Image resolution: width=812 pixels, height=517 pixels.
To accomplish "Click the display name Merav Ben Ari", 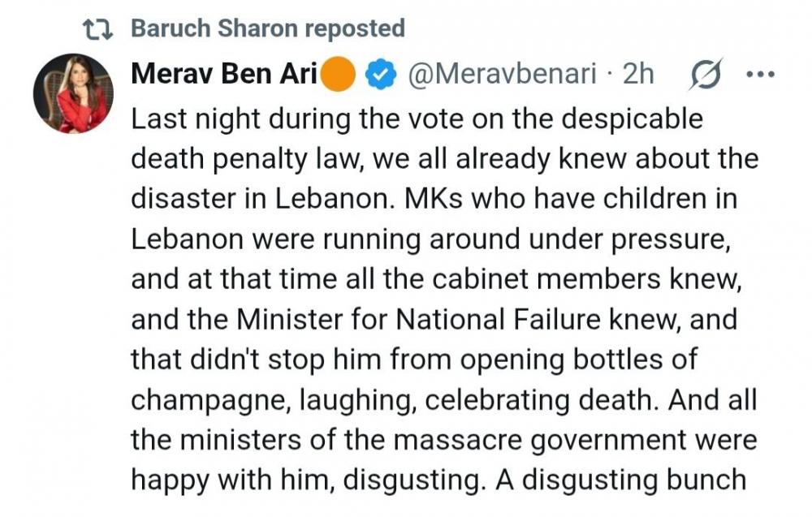I will [x=224, y=75].
